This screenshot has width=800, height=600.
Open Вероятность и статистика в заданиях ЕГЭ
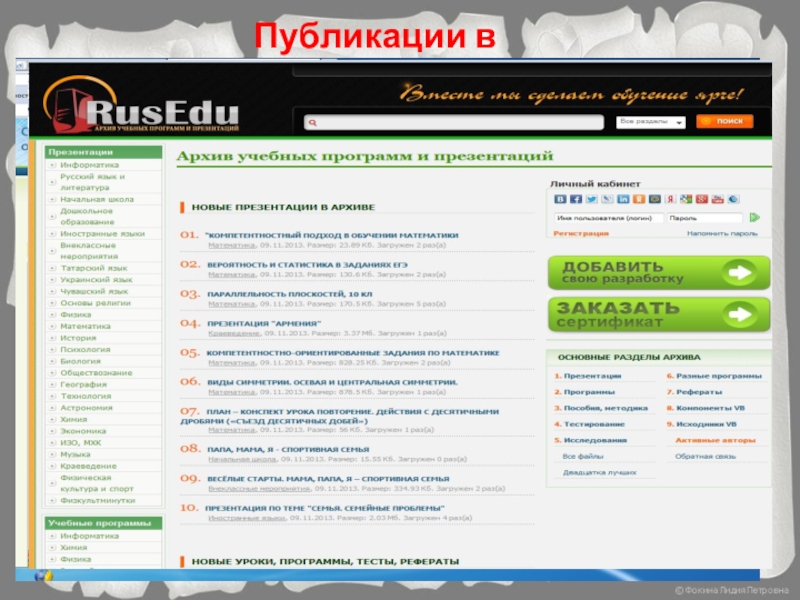pos(307,265)
